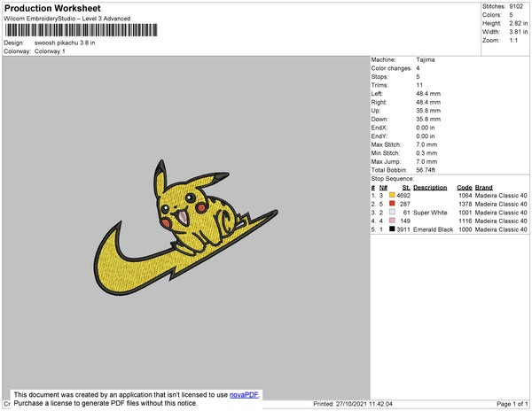Select the 'Colorway 1' value
532x411 pixels.
click(x=50, y=51)
